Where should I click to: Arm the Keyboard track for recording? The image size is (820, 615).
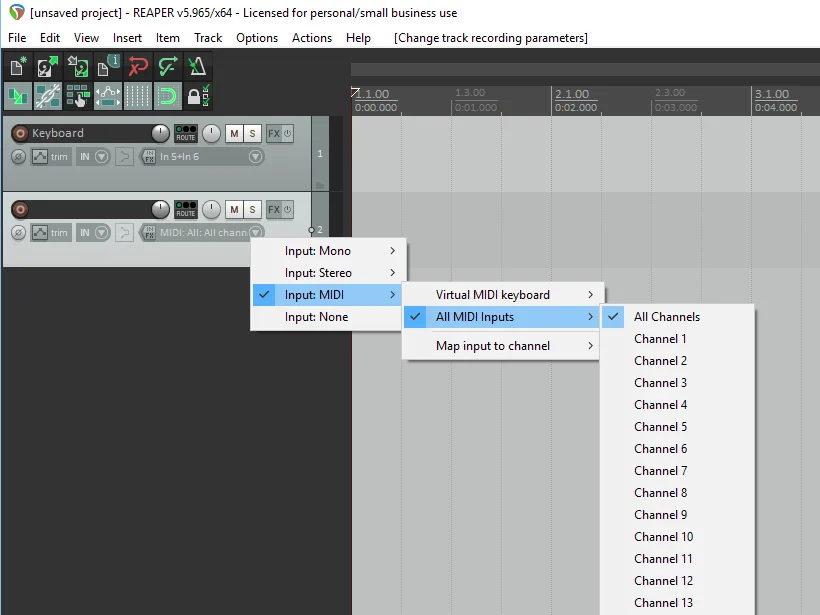tap(20, 133)
